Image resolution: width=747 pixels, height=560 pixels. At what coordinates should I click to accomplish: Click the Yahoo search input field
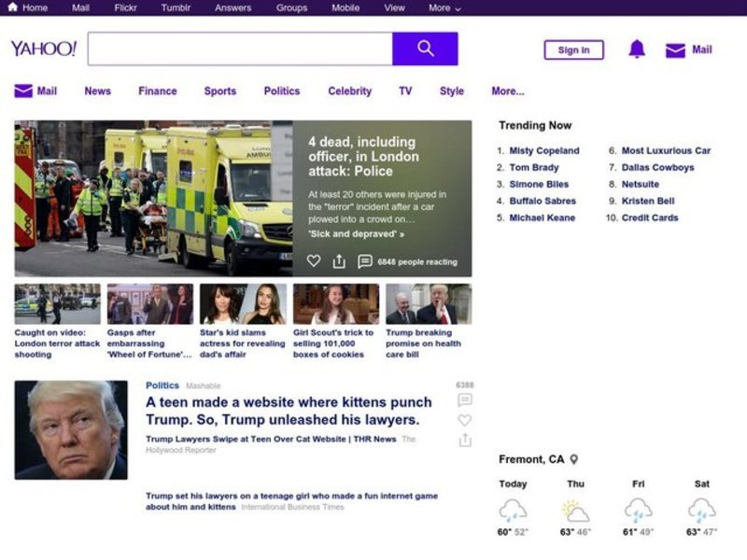pos(240,49)
